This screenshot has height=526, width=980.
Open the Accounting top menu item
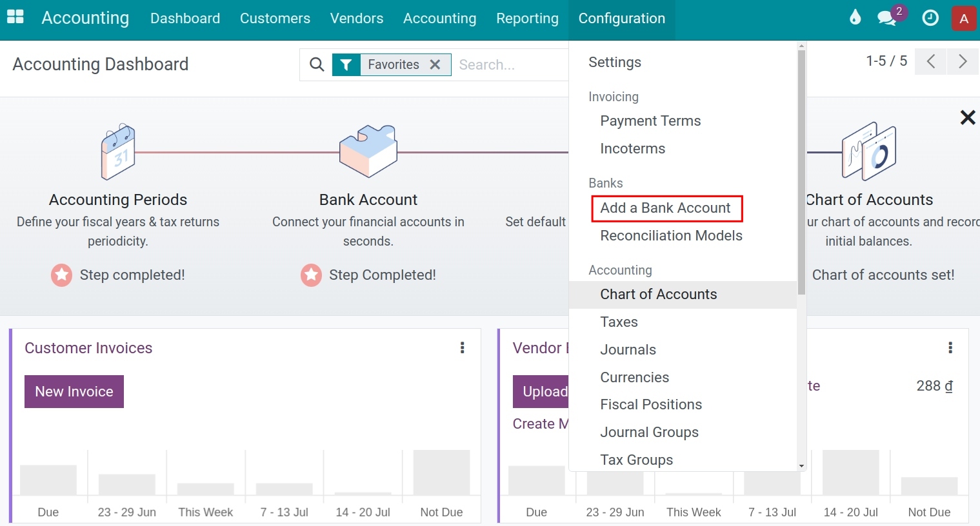point(439,19)
